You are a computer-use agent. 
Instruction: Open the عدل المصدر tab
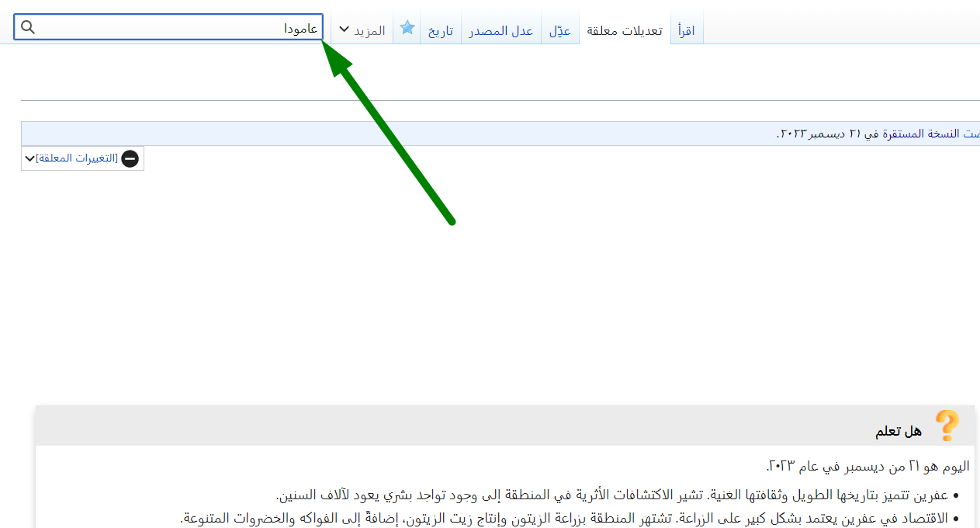click(501, 30)
